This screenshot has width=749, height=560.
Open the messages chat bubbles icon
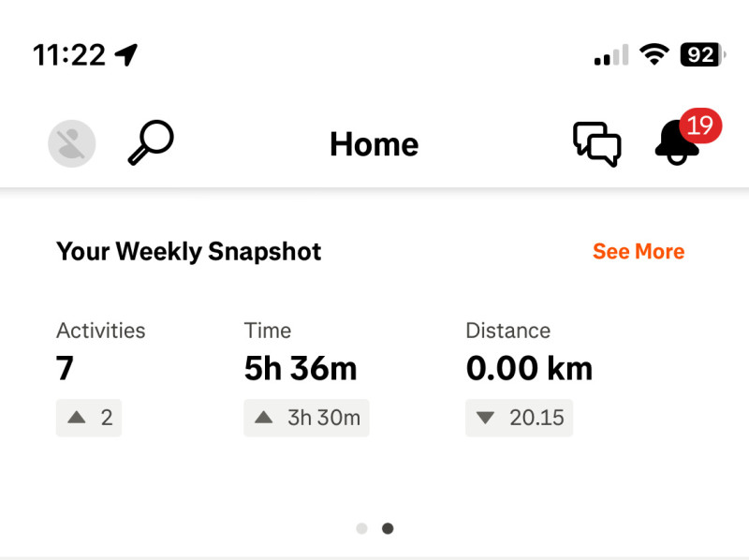click(596, 144)
